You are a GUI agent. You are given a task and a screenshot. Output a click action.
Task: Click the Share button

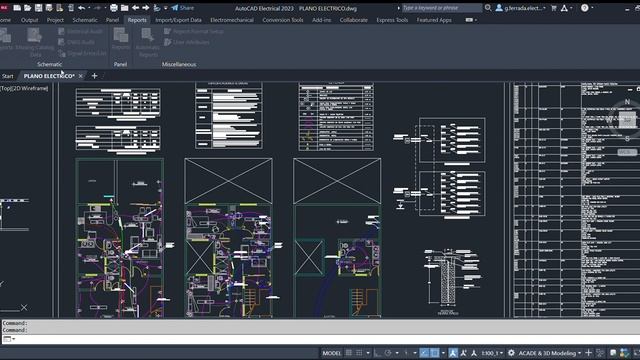pyautogui.click(x=182, y=8)
